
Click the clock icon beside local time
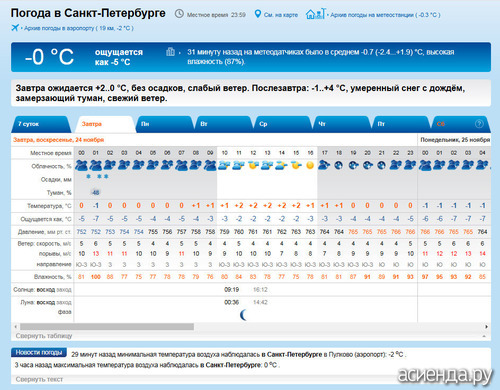click(x=179, y=14)
